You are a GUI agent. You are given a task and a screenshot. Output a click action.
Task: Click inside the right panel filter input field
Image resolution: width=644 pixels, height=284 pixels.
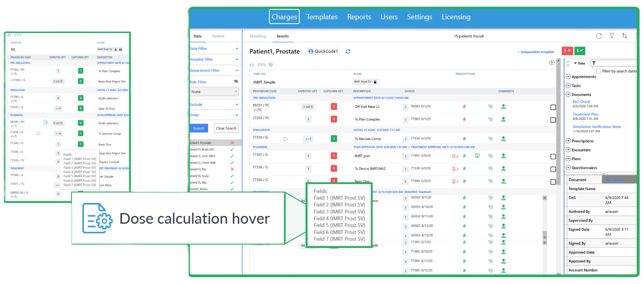tap(614, 63)
